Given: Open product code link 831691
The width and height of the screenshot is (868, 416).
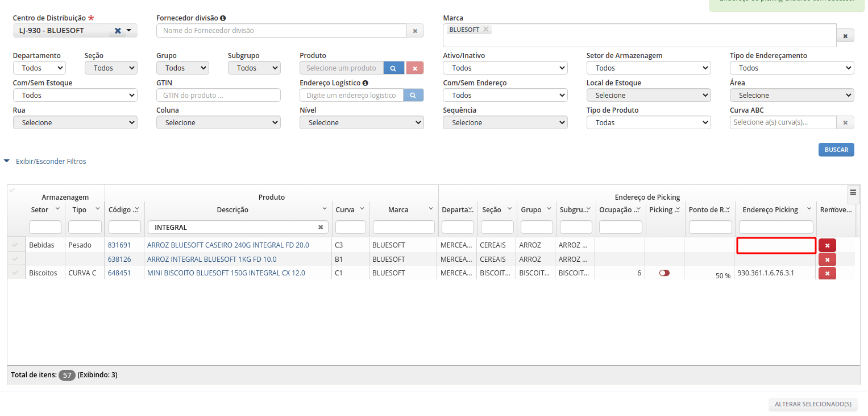Looking at the screenshot, I should pos(119,245).
